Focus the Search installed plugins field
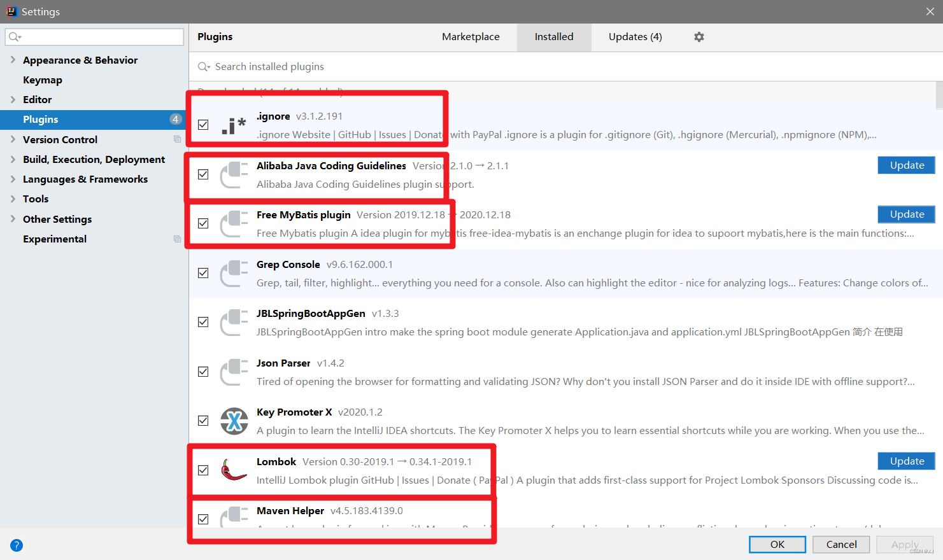This screenshot has height=560, width=943. coord(565,67)
